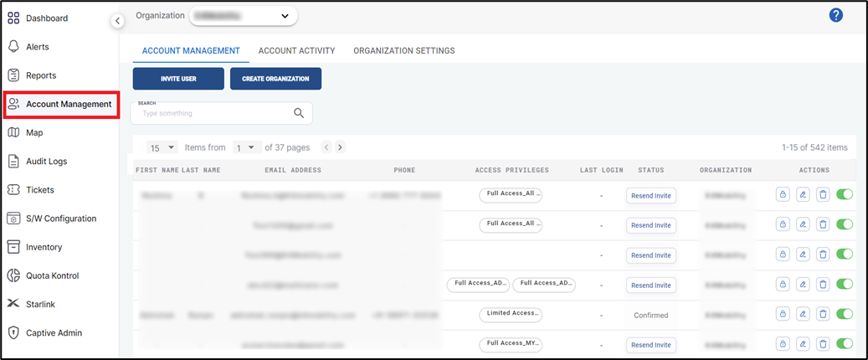
Task: Open the Organization dropdown
Action: click(x=243, y=16)
